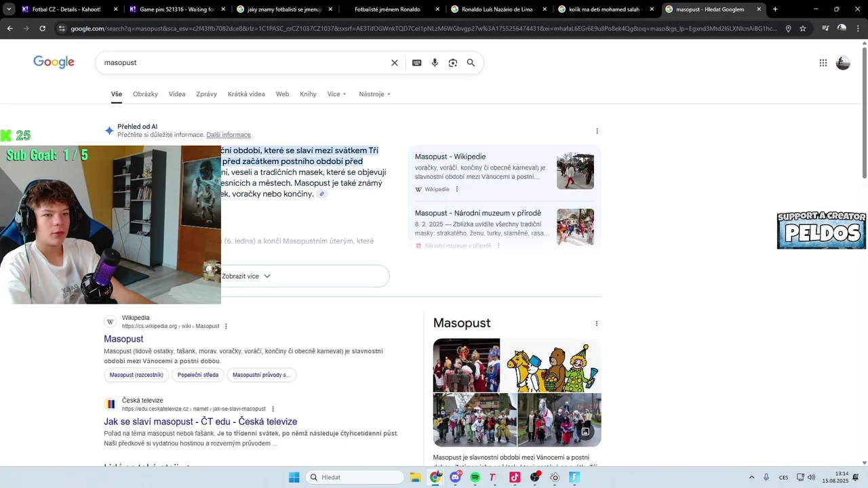
Task: Click the Masopust (rozcestník) chip
Action: click(136, 375)
